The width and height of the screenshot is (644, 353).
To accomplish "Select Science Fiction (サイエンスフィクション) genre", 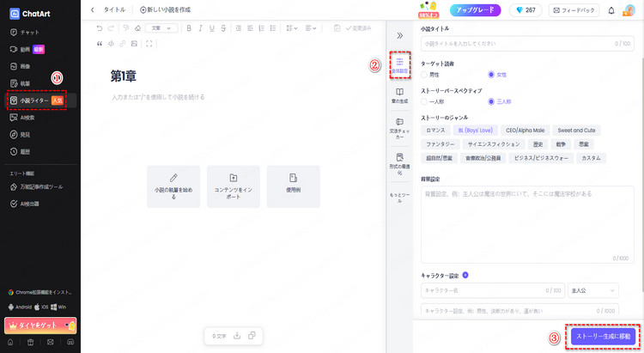I will [493, 144].
